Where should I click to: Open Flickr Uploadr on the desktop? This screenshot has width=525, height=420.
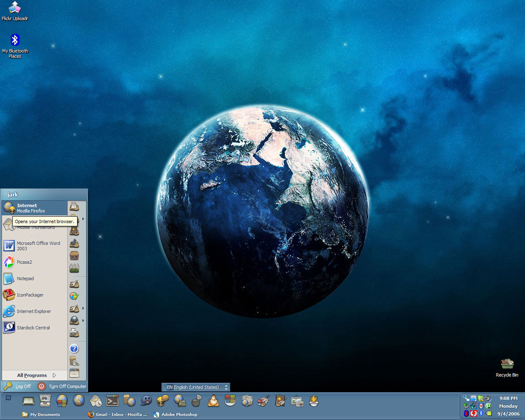click(15, 8)
